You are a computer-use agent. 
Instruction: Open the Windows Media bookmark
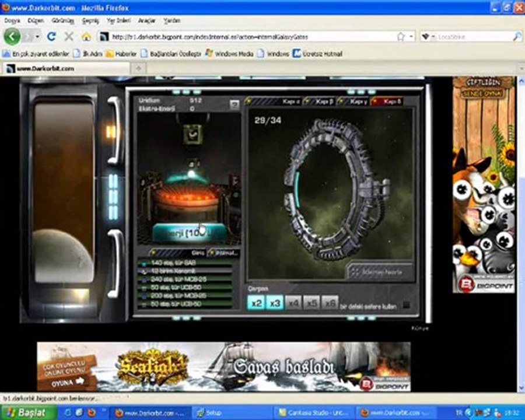[x=229, y=54]
